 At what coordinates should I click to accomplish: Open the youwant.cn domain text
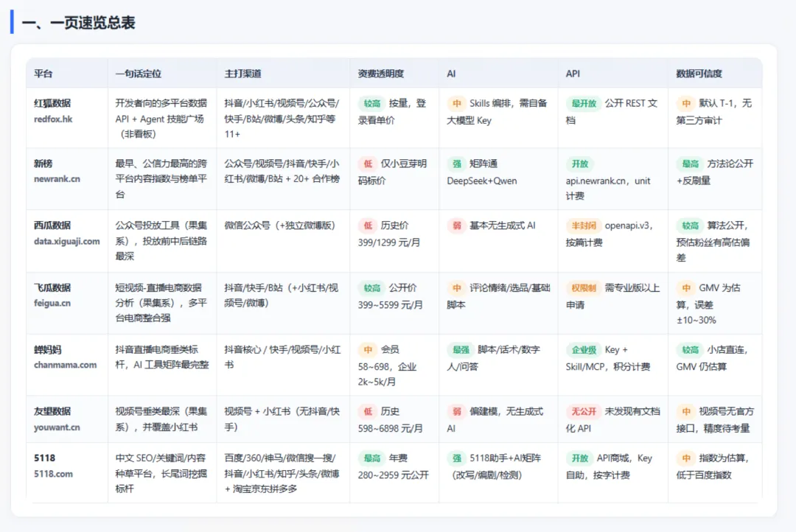[x=57, y=427]
